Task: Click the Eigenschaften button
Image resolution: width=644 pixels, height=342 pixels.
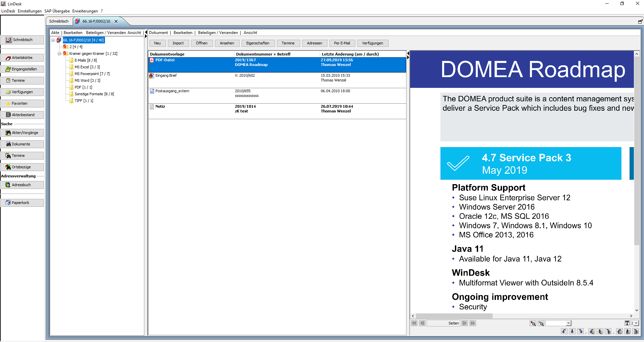Action: click(x=258, y=43)
